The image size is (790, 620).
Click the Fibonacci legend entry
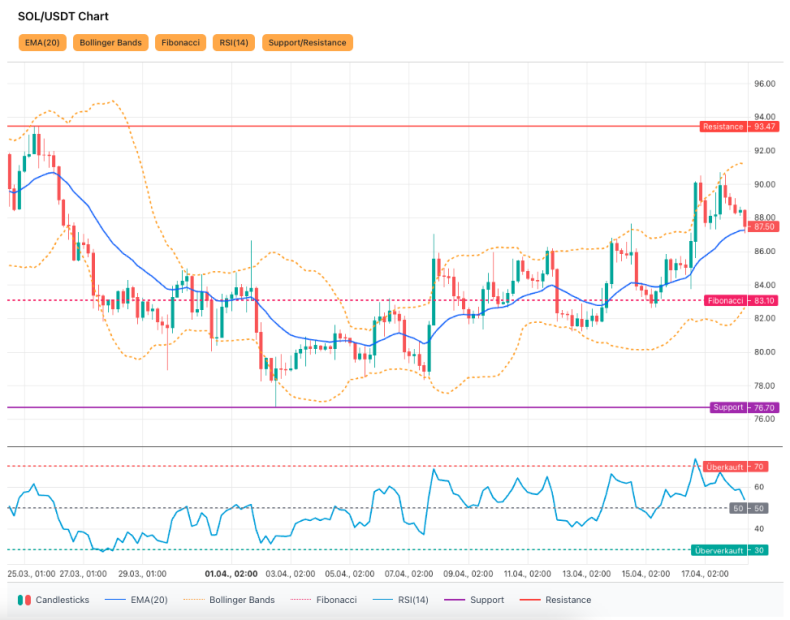click(x=324, y=600)
